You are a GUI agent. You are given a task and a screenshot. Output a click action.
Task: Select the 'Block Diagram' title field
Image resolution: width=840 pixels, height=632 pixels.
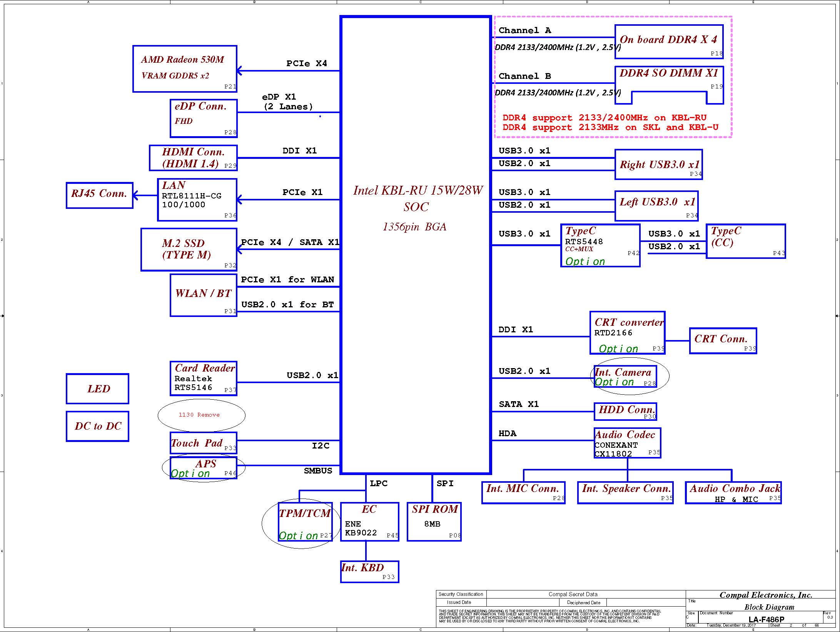pos(769,607)
